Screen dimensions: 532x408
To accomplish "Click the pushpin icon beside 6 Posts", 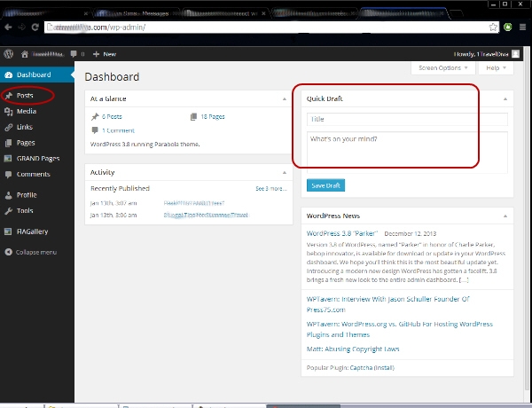I will pos(95,117).
